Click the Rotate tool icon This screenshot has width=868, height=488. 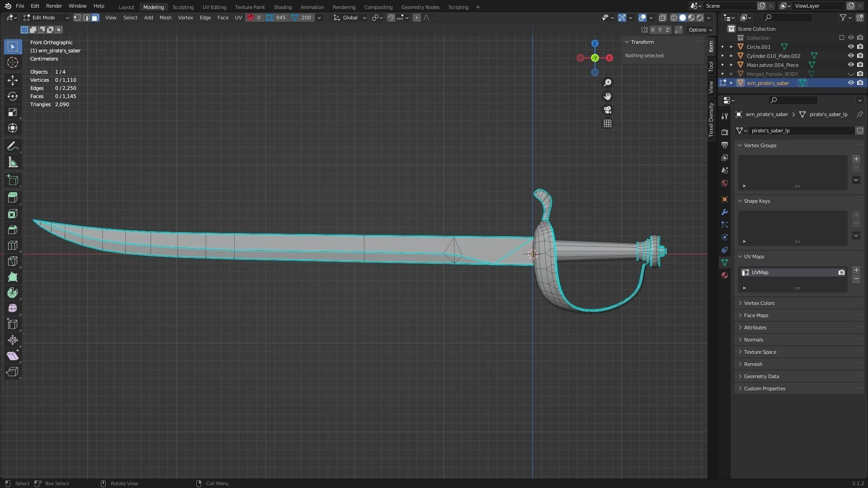13,96
